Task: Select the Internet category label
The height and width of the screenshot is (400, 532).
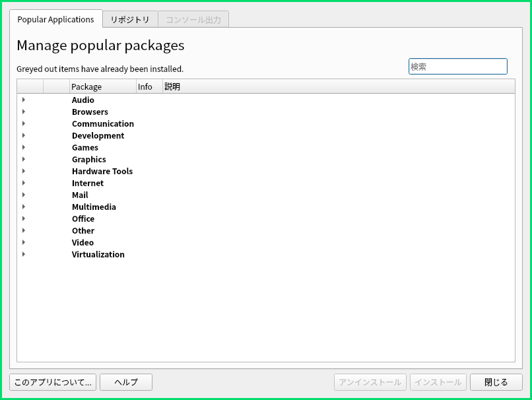Action: point(88,183)
